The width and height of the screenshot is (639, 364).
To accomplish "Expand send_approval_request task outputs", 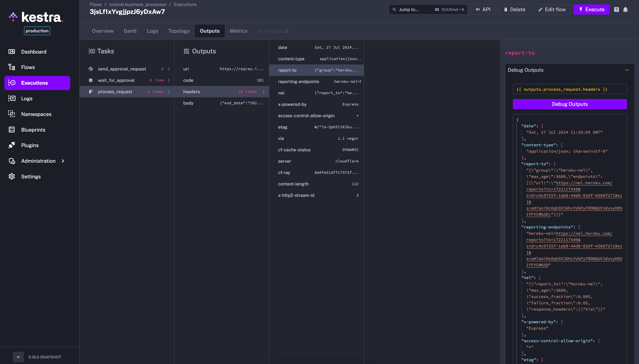I will click(x=169, y=69).
